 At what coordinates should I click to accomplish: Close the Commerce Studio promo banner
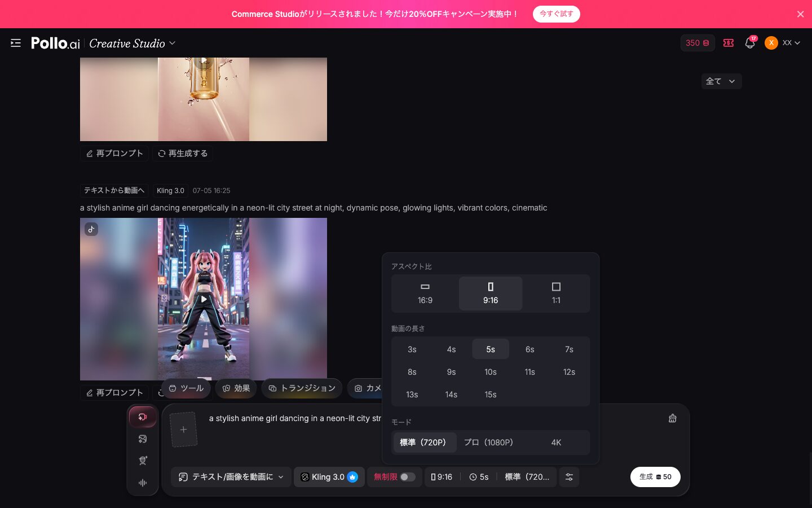[x=800, y=14]
